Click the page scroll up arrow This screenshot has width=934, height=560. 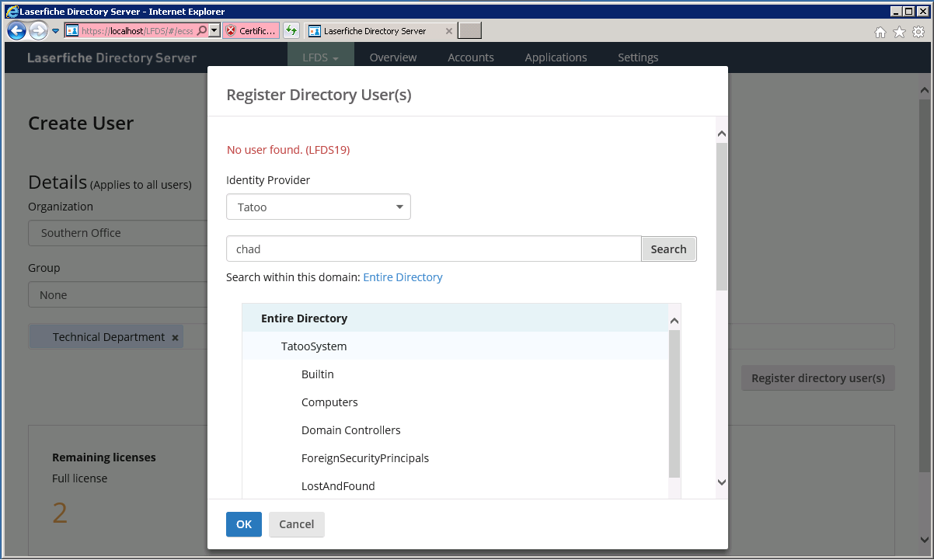tap(925, 90)
